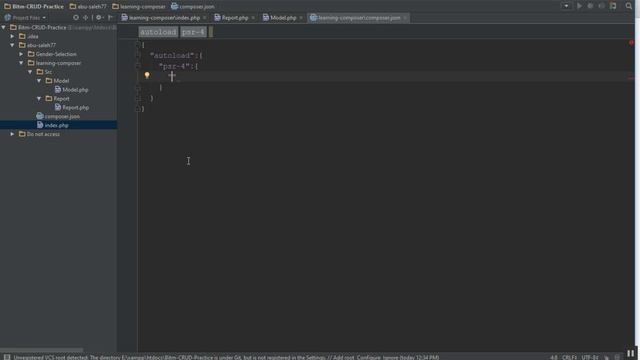Click the autoload breadcrumb
Image resolution: width=640 pixels, height=360 pixels.
click(x=158, y=32)
